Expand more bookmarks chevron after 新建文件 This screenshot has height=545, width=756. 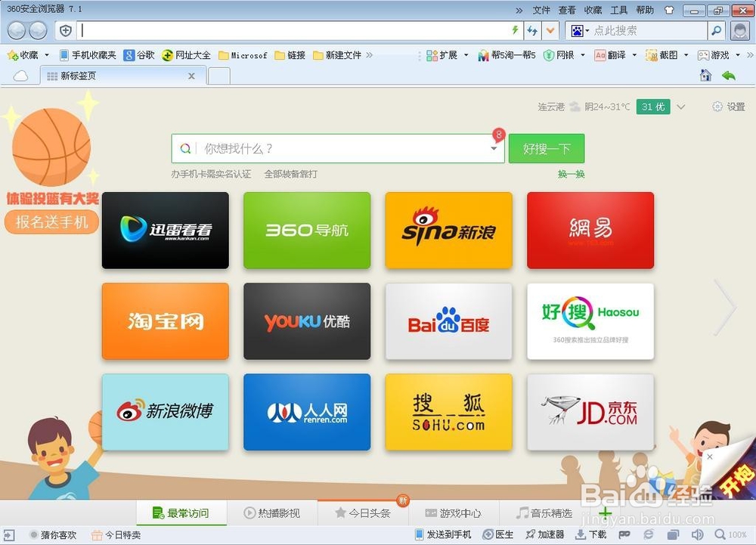coord(370,55)
